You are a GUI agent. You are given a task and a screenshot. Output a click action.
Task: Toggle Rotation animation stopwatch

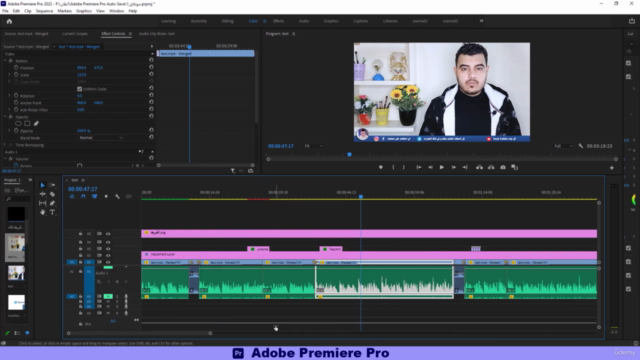(16, 96)
